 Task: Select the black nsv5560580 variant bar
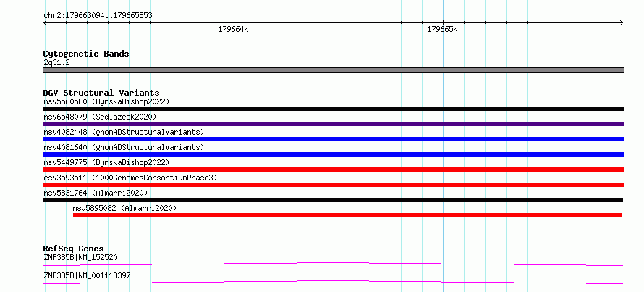(x=333, y=109)
